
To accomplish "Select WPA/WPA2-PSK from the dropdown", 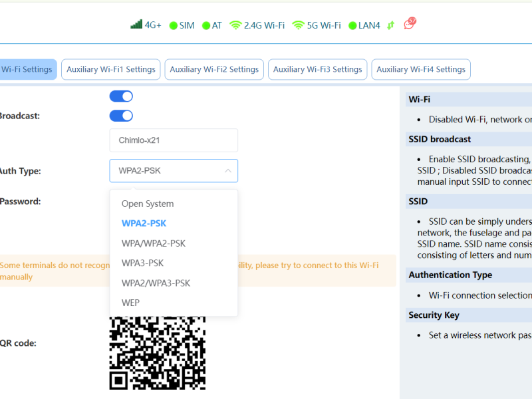I will 154,243.
